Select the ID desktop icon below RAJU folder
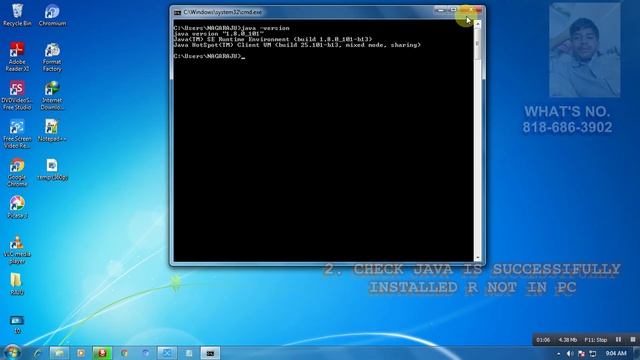640x360 pixels. click(x=17, y=324)
